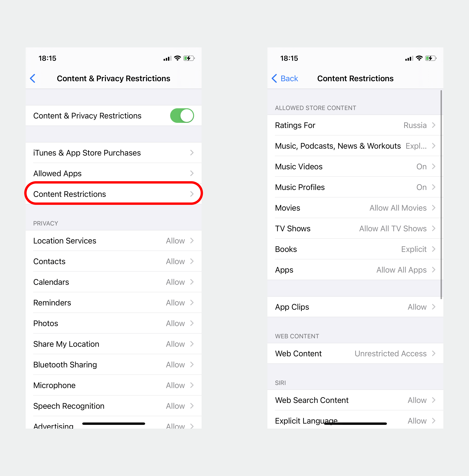Tap the back arrow on left screen
This screenshot has width=469, height=476.
point(34,78)
